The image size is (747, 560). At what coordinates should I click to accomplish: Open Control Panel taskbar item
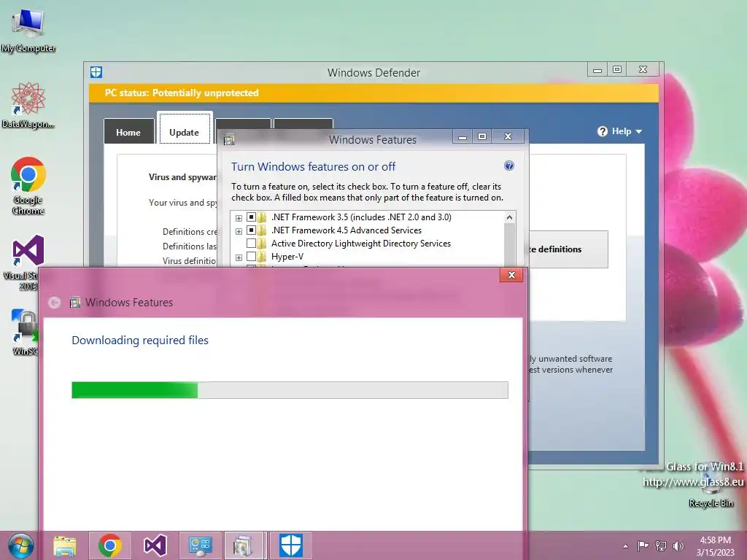click(x=200, y=545)
